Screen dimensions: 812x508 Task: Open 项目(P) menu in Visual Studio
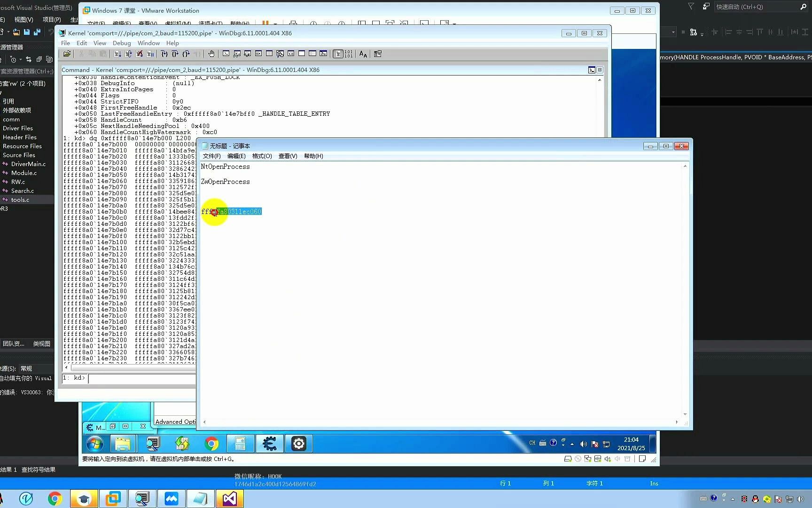52,20
